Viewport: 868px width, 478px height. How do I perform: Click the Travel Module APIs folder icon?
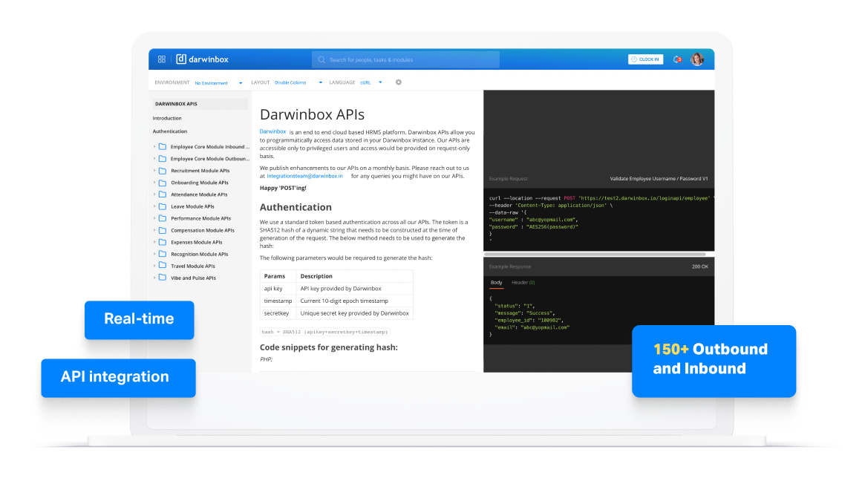click(x=163, y=266)
